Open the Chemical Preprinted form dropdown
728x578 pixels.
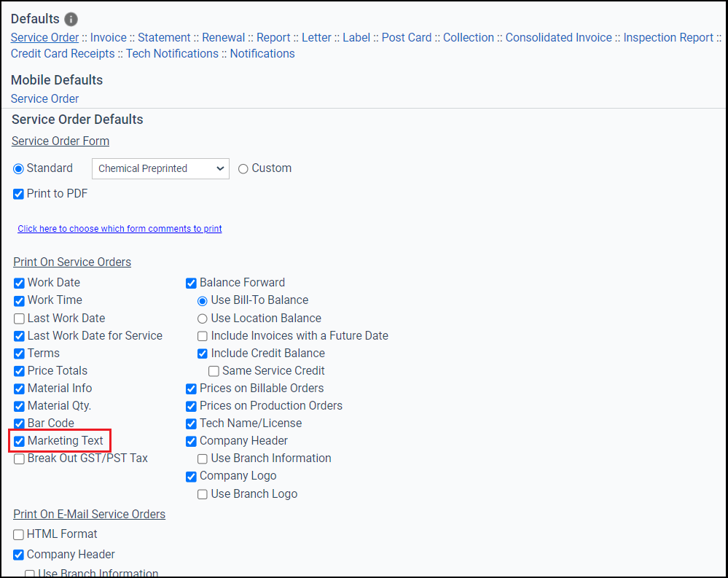click(x=160, y=168)
